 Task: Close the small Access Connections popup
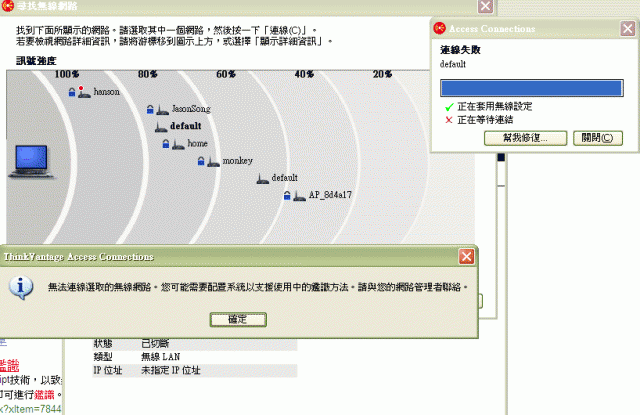tap(627, 29)
